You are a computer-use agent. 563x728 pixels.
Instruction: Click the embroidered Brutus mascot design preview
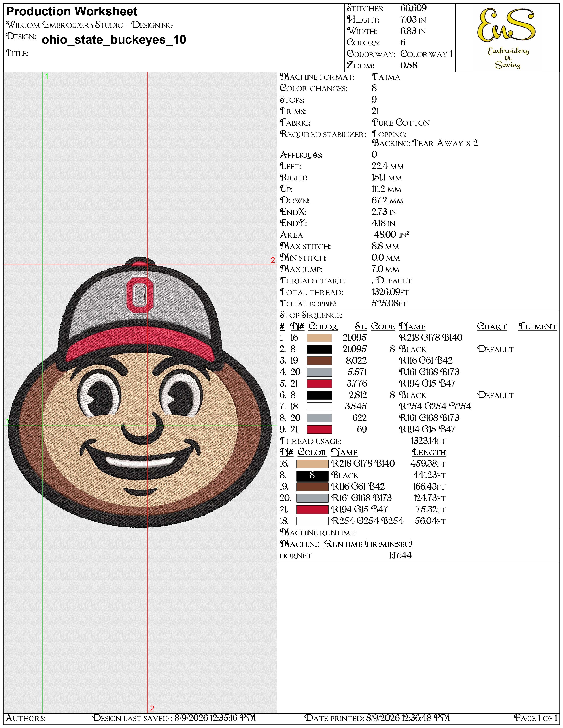coord(140,392)
